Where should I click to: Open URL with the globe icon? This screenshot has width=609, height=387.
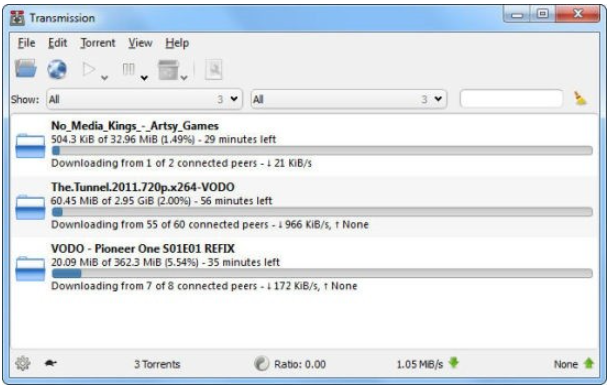[57, 70]
